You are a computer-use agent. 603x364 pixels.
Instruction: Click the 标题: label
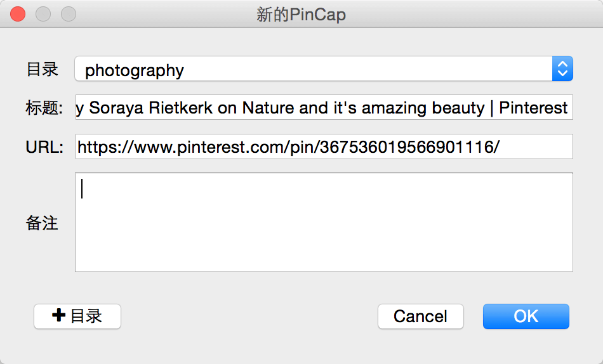coord(44,108)
